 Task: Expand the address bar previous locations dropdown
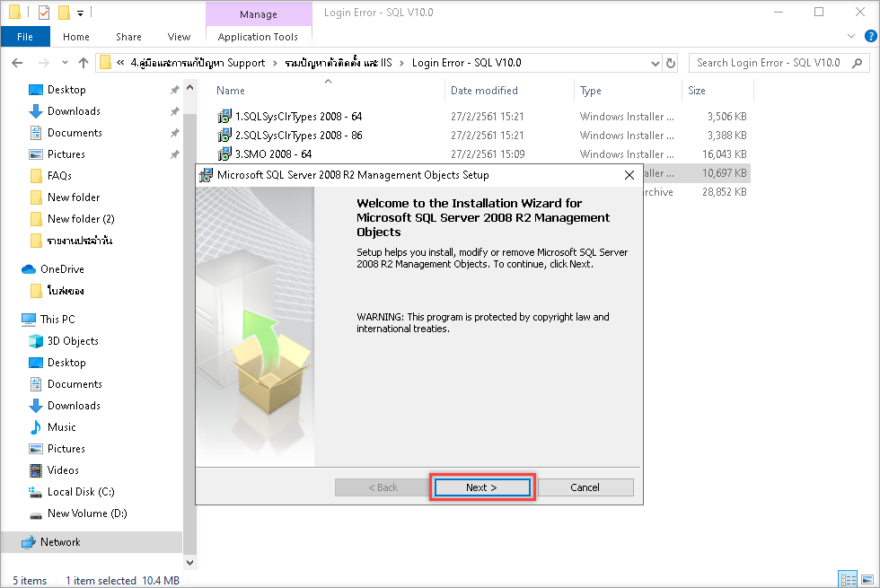(x=655, y=63)
